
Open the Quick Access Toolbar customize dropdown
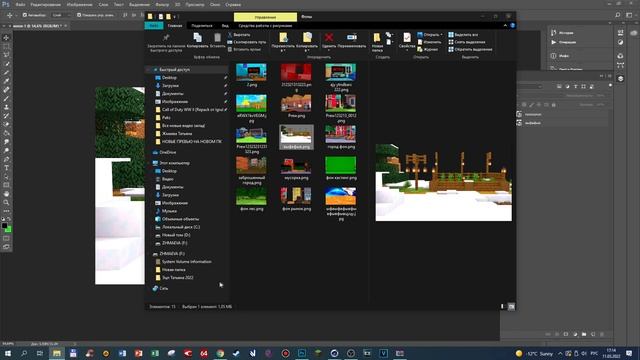click(175, 17)
